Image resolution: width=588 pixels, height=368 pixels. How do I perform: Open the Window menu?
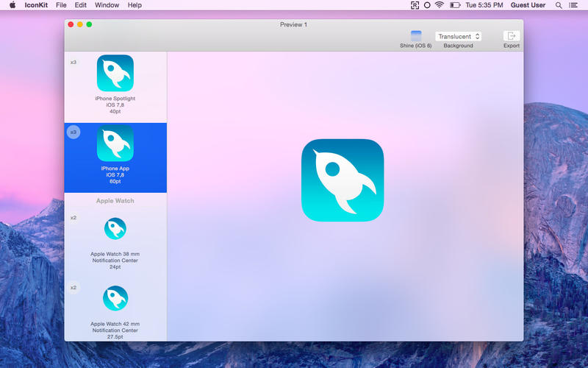point(107,5)
